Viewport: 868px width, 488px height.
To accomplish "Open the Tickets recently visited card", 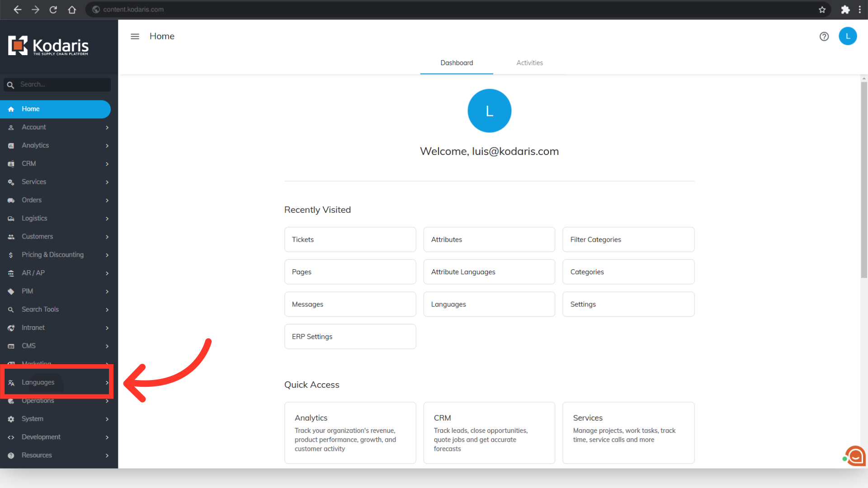I will pyautogui.click(x=350, y=239).
